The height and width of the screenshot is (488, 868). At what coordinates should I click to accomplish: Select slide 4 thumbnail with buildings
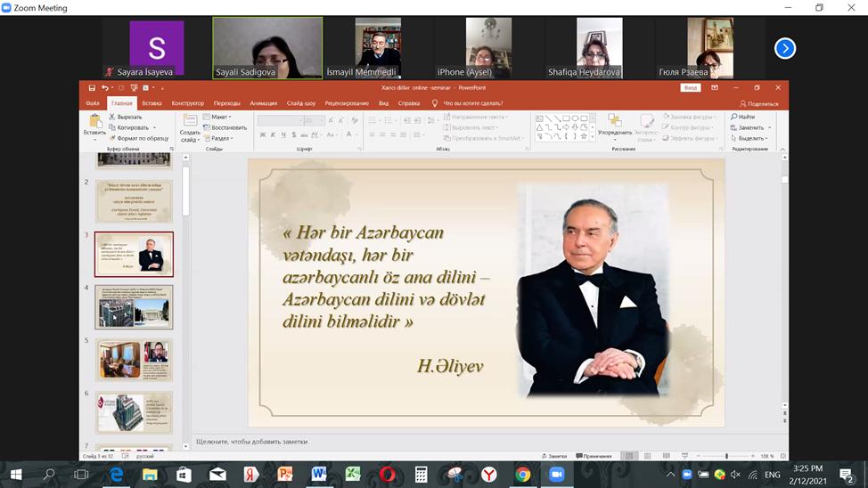[x=134, y=307]
